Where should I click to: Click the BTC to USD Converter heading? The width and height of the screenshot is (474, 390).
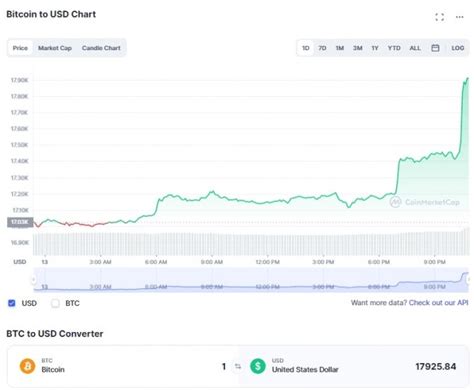click(x=55, y=334)
